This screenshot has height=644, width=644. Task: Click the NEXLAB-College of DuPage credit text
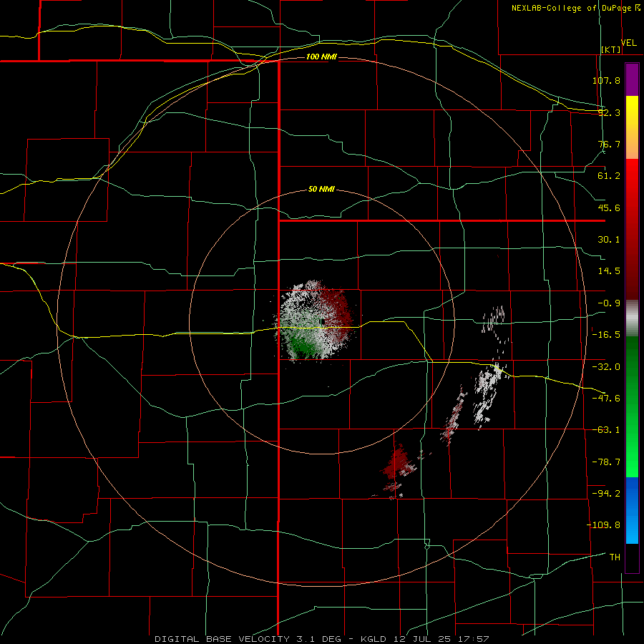[x=571, y=8]
